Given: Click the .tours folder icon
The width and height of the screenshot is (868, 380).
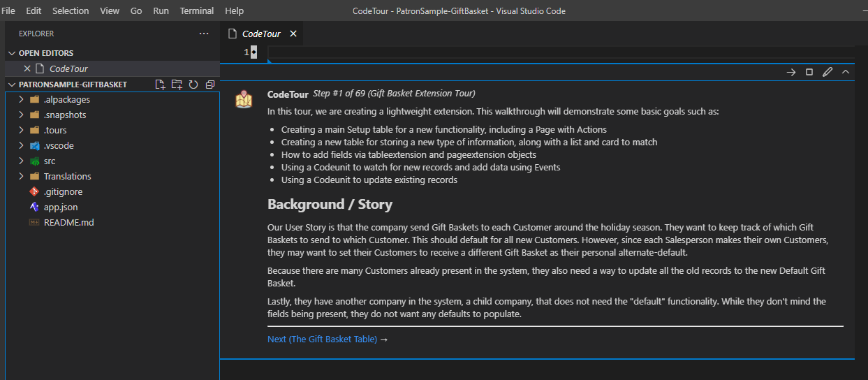Looking at the screenshot, I should click(x=35, y=130).
